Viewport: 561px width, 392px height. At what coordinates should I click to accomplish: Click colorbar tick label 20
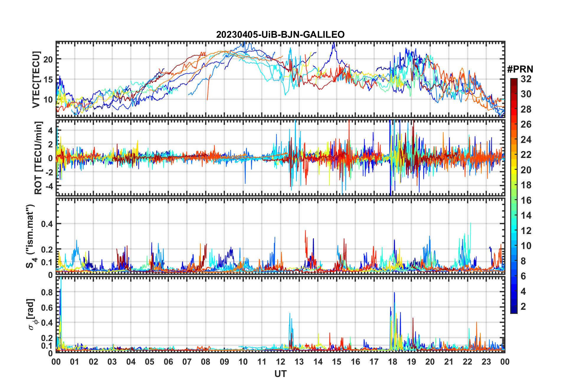click(x=526, y=170)
